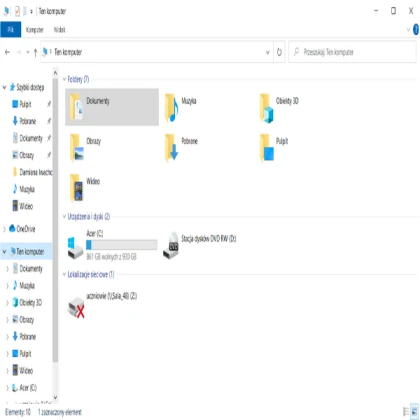The image size is (420, 420).
Task: Open the Muzyka folder icon in Foldery
Action: tap(172, 108)
